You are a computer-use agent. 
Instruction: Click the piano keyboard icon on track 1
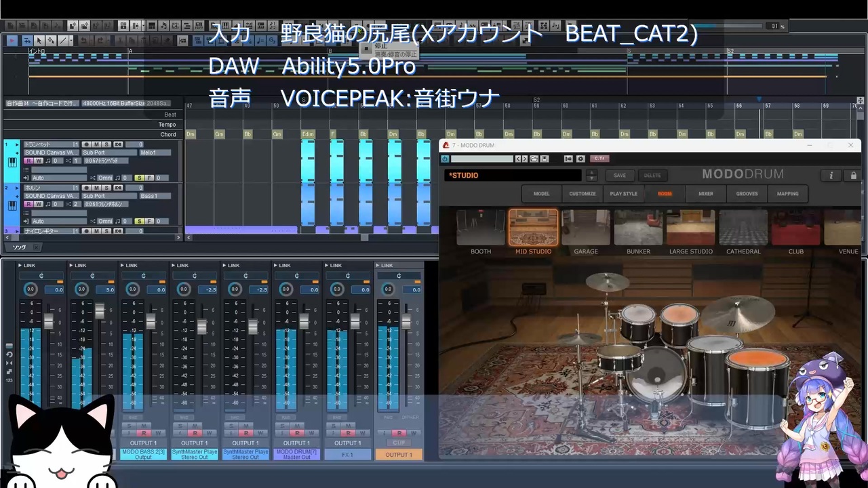12,163
